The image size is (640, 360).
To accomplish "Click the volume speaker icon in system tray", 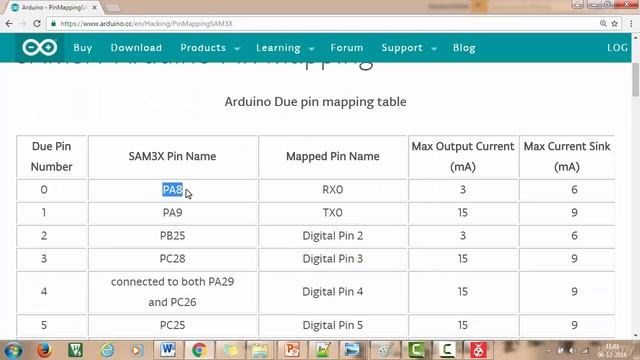I will pyautogui.click(x=572, y=350).
